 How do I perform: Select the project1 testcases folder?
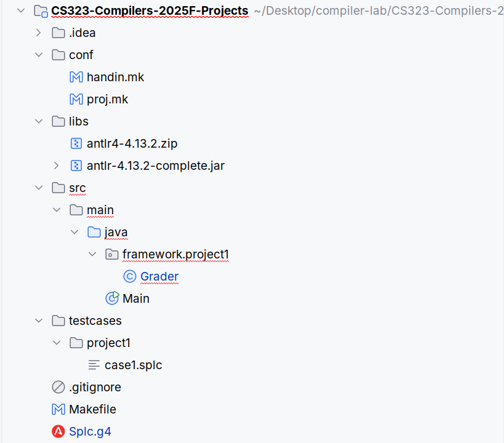pyautogui.click(x=108, y=343)
